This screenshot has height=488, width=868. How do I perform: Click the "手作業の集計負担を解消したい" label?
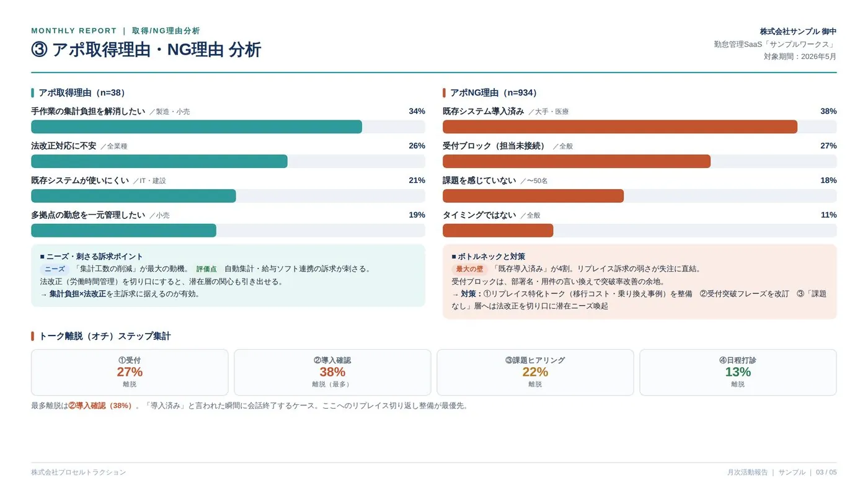[x=88, y=112]
